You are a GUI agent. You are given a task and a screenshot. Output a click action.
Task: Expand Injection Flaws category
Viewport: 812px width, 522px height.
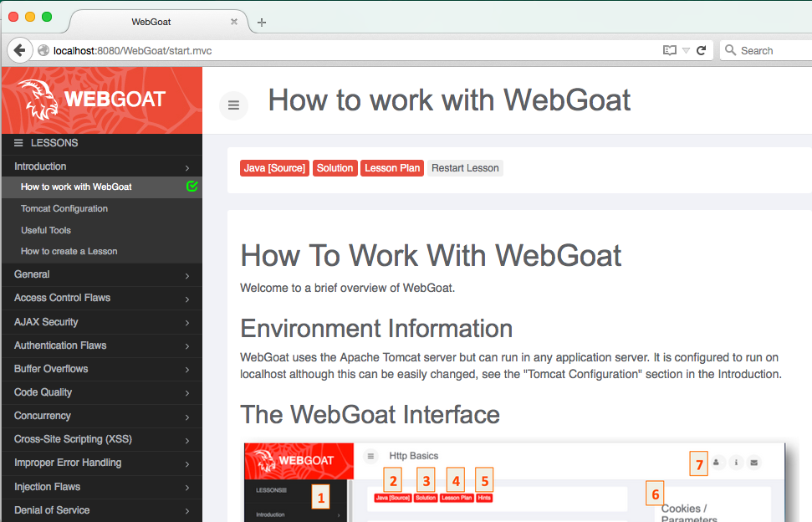(x=102, y=488)
